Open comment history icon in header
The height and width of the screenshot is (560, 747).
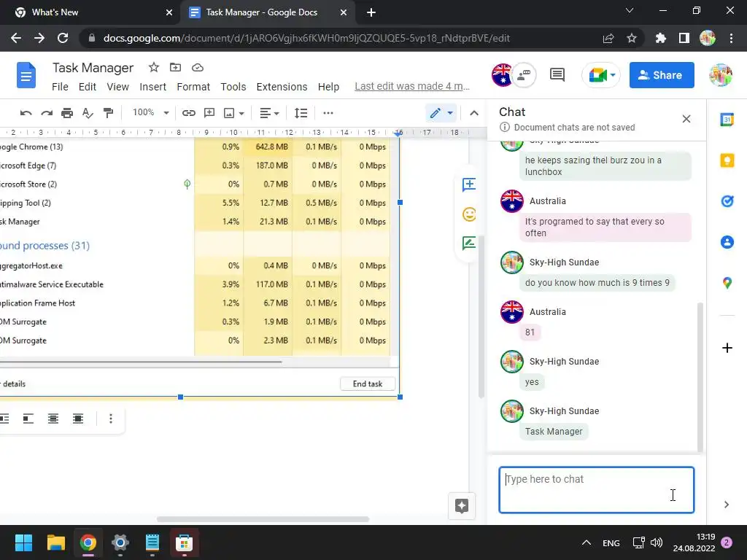pos(557,75)
